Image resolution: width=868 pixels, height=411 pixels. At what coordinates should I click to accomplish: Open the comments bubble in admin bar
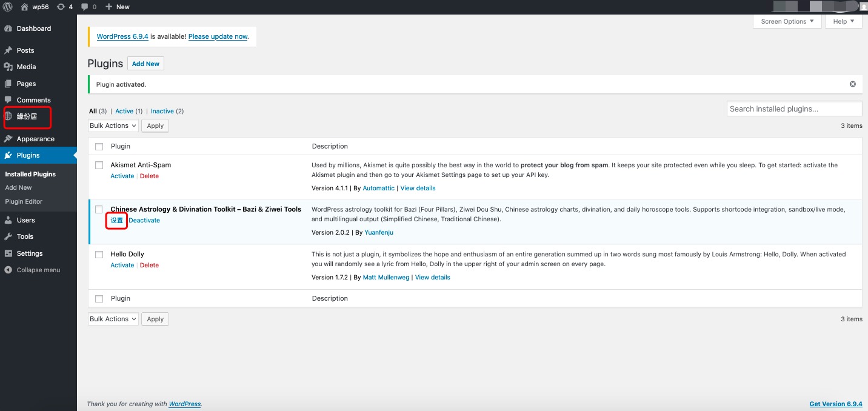(85, 7)
